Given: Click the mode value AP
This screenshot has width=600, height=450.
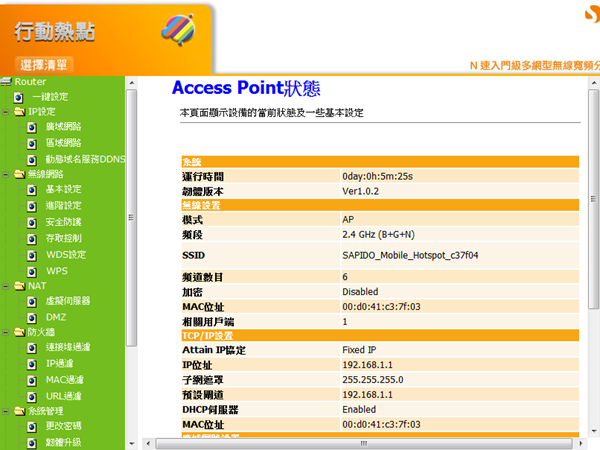Looking at the screenshot, I should pyautogui.click(x=348, y=220).
